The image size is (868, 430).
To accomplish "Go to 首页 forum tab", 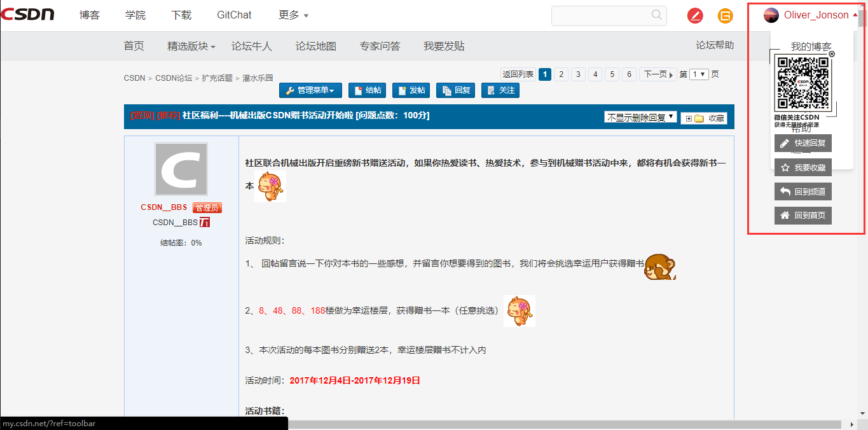I will (134, 46).
